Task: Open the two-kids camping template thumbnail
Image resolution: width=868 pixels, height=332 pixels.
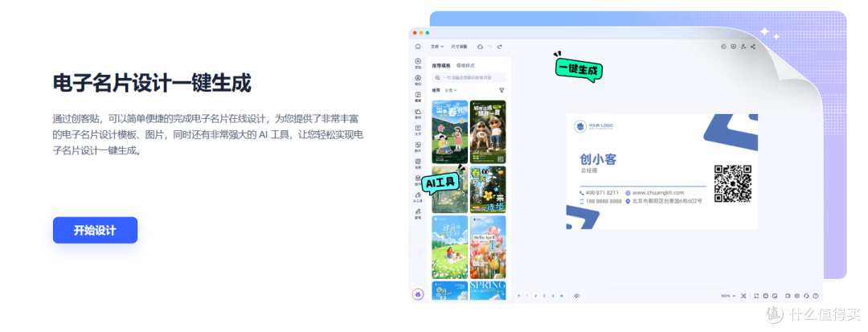Action: 488,132
